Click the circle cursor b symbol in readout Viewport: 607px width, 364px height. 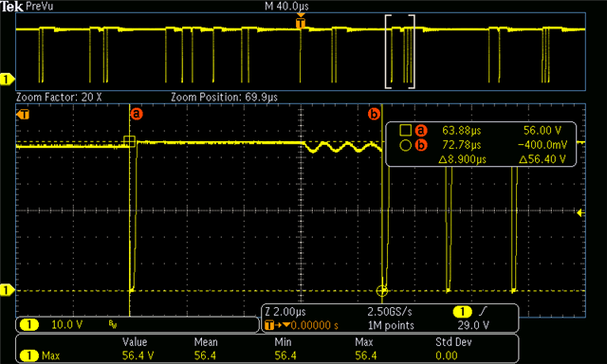(405, 145)
